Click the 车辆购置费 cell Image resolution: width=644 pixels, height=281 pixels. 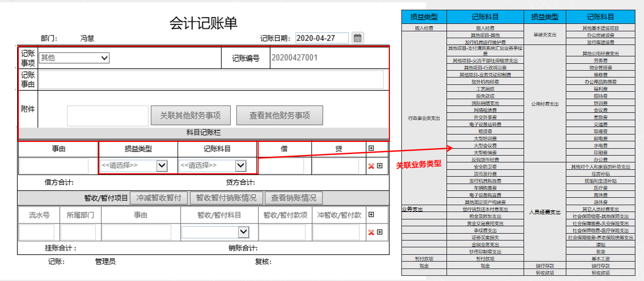(485, 188)
